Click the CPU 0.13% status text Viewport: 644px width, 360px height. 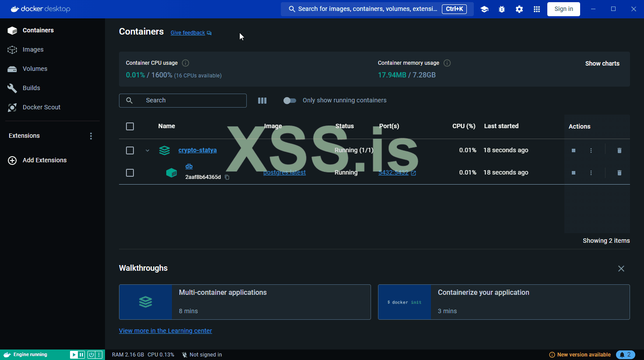click(x=161, y=355)
